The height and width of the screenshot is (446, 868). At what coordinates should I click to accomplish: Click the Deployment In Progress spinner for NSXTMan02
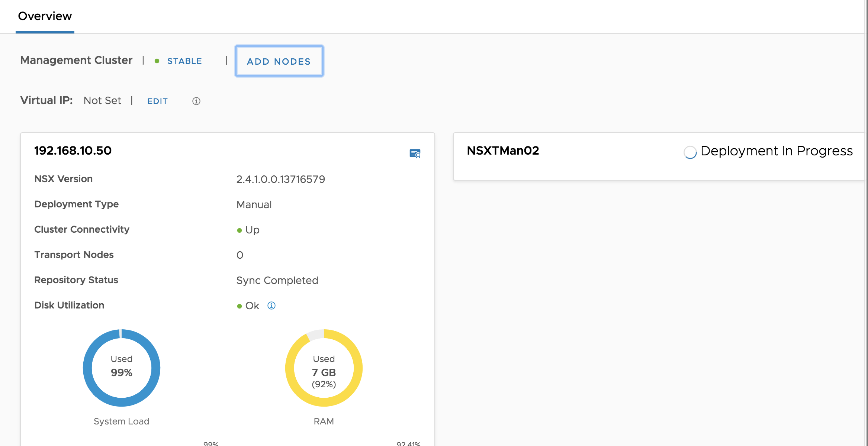point(690,152)
